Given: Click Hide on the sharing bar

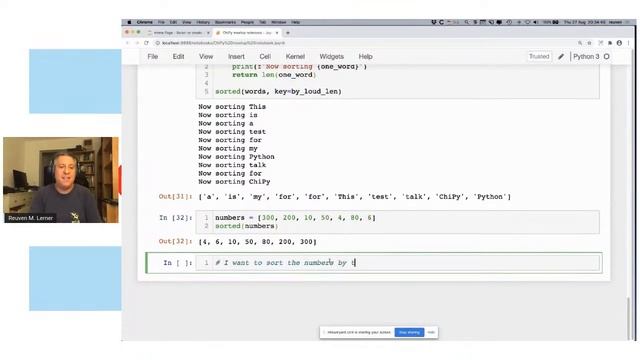Looking at the screenshot, I should 431,332.
